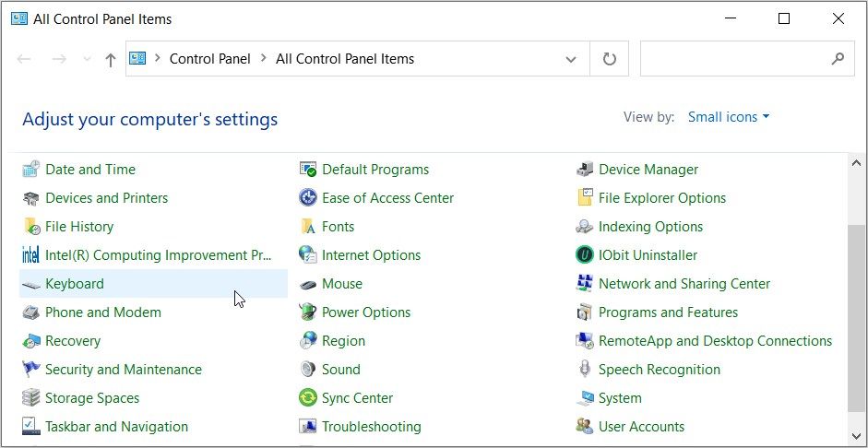
Task: Open Device Manager icon
Action: [584, 170]
